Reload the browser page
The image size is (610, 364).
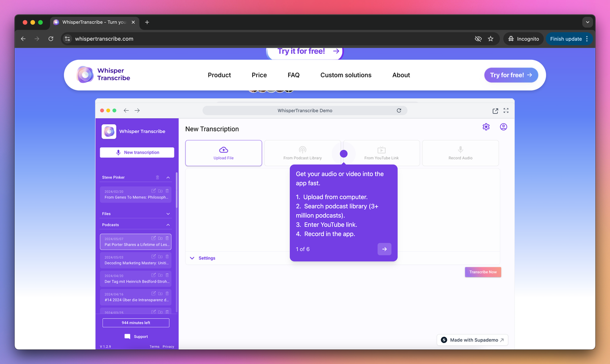tap(51, 39)
